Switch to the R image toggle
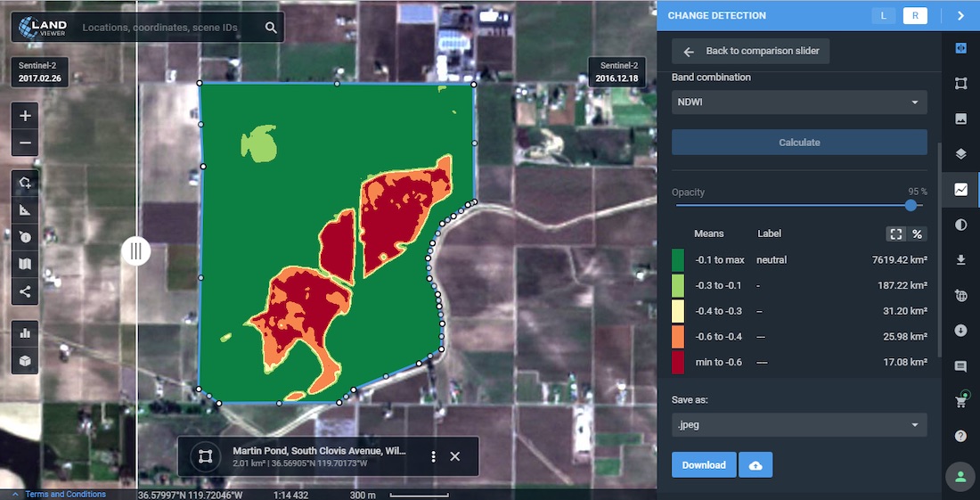Viewport: 980px width, 500px height. click(915, 16)
